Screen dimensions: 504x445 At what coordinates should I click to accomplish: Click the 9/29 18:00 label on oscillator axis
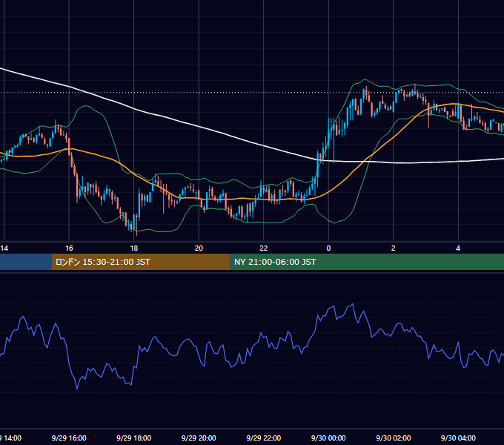[134, 438]
